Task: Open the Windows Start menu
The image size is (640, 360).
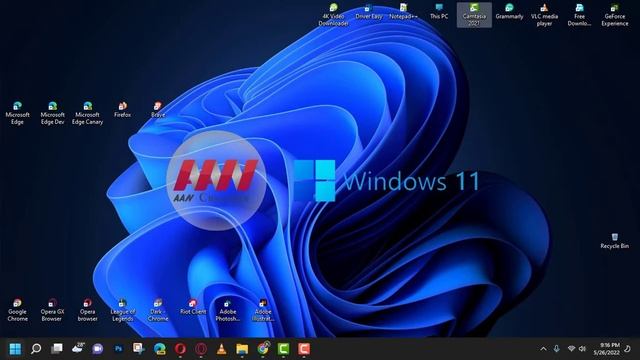Action: [16, 349]
